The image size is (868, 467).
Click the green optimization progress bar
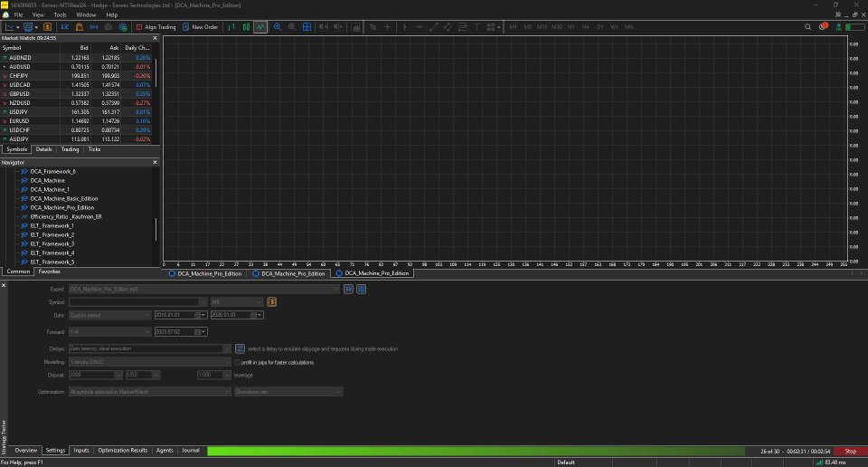(476, 452)
